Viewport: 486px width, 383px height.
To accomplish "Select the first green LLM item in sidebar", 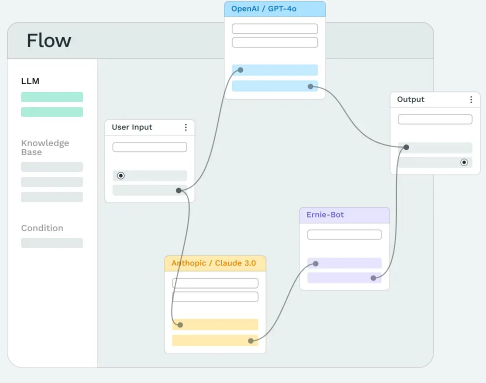I will (x=52, y=97).
